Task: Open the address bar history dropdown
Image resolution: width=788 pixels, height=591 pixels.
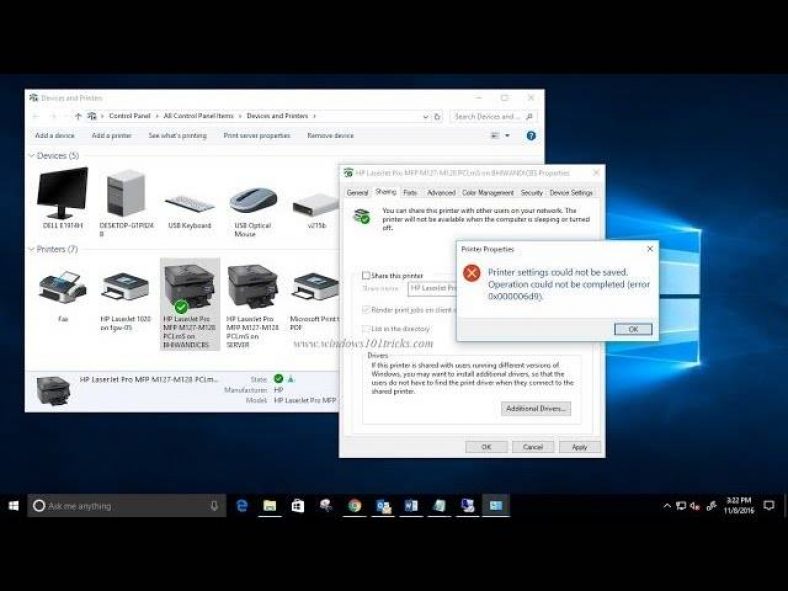Action: click(425, 117)
